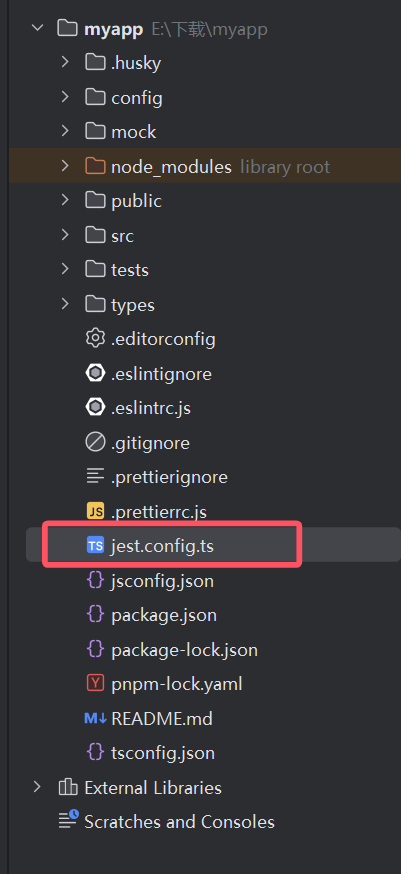Select the package.json file
This screenshot has width=401, height=874.
[x=164, y=615]
